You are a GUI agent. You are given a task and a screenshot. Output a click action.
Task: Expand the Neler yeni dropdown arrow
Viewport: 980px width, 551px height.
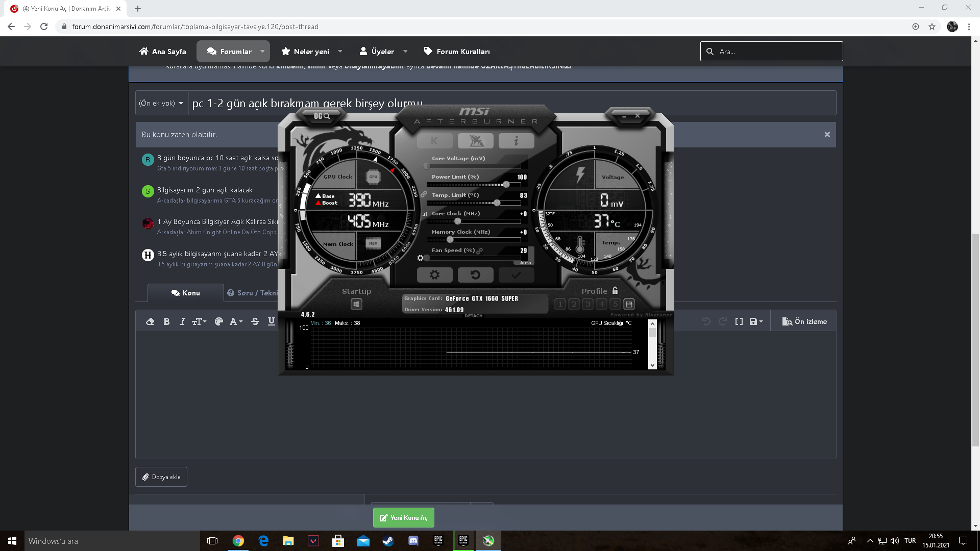pos(340,52)
